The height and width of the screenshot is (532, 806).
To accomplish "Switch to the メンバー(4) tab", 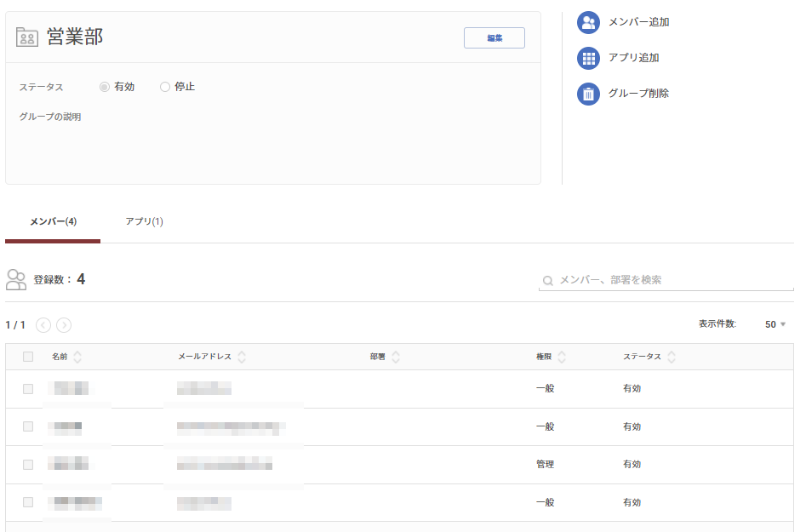I will 54,220.
